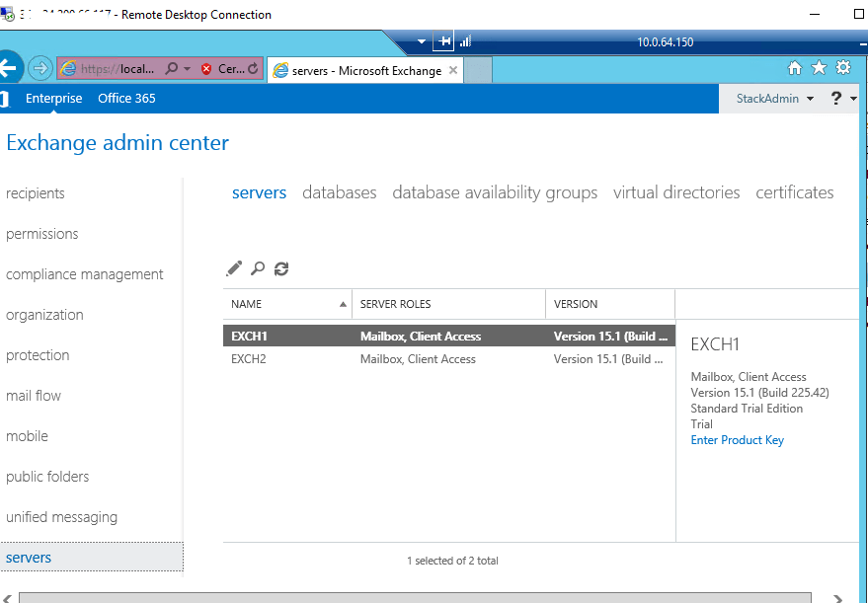Image resolution: width=868 pixels, height=603 pixels.
Task: Click the browser back arrow button
Action: click(9, 68)
